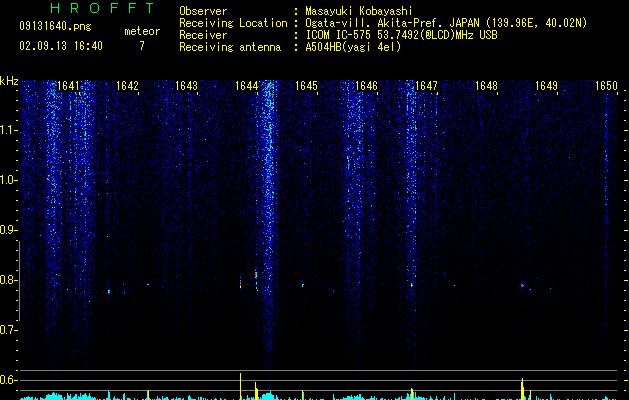Viewport: 629px width, 400px height.
Task: Click the 0.6 frequency axis label
Action: click(8, 380)
